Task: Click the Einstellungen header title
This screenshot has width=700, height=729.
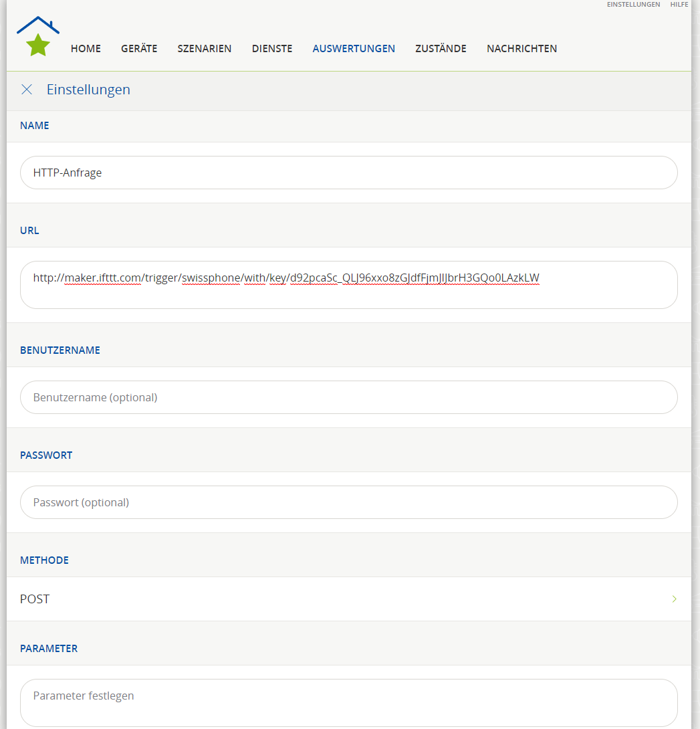Action: 88,90
